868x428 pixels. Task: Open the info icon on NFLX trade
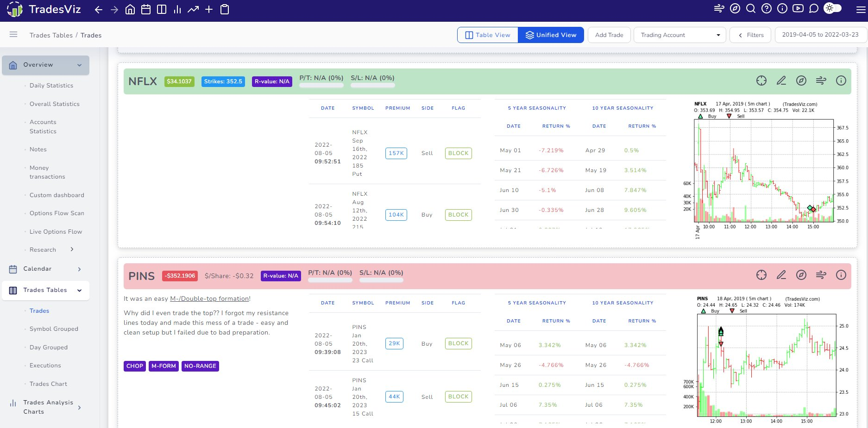click(841, 81)
